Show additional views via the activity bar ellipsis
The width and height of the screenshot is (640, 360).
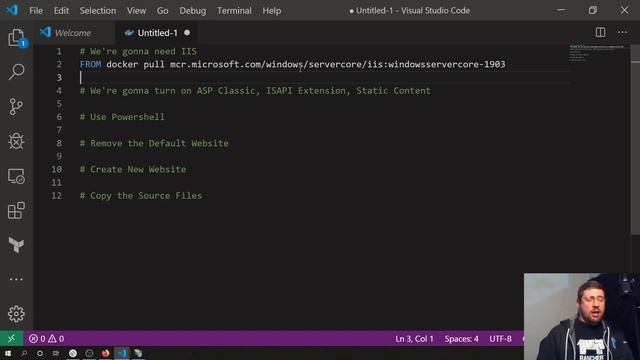(16, 280)
